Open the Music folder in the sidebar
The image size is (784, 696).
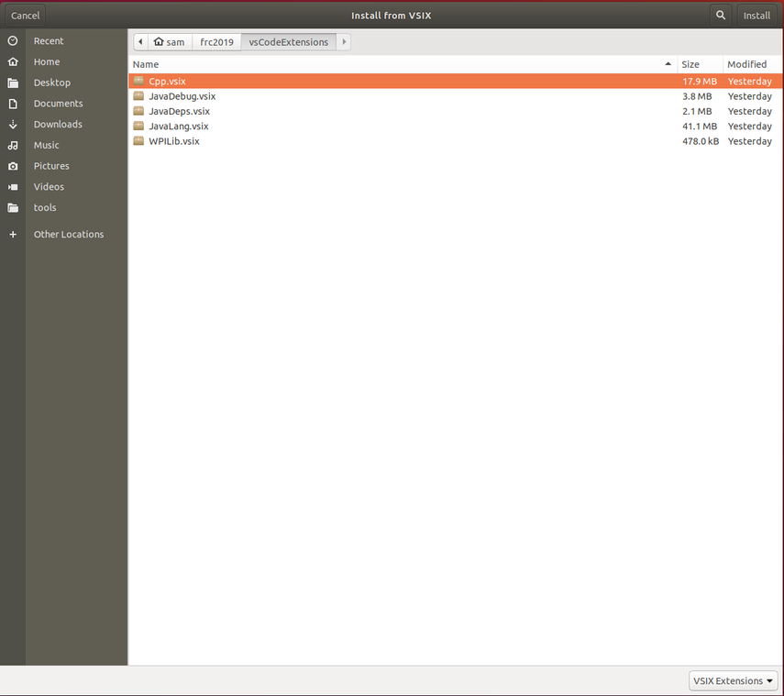[x=46, y=145]
